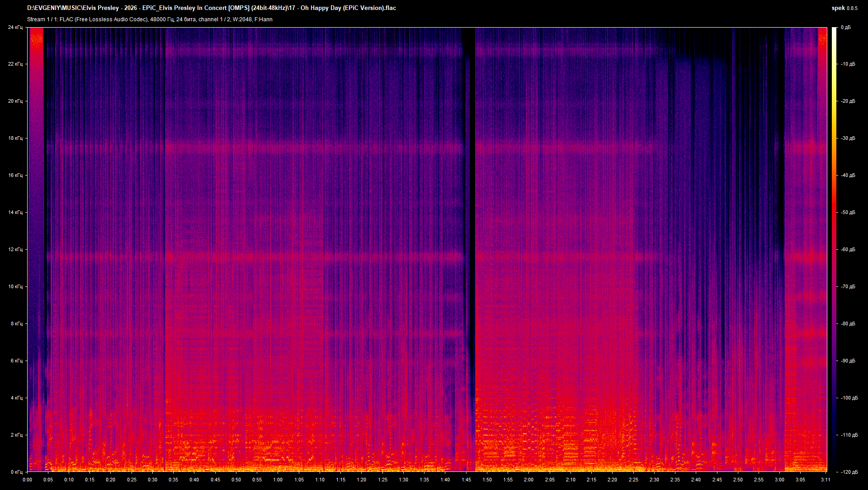Click the 0:00 time axis label
Viewport: 868px width, 490px height.
click(27, 480)
